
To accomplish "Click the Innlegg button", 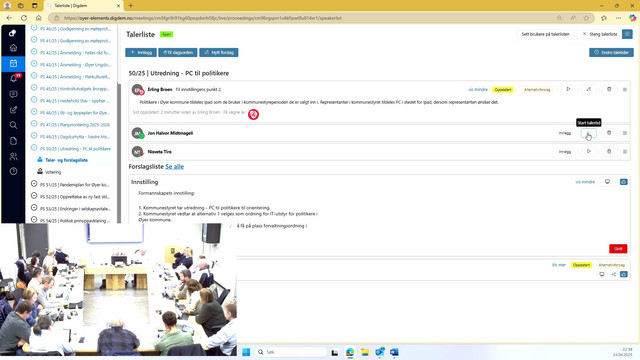I will 141,52.
